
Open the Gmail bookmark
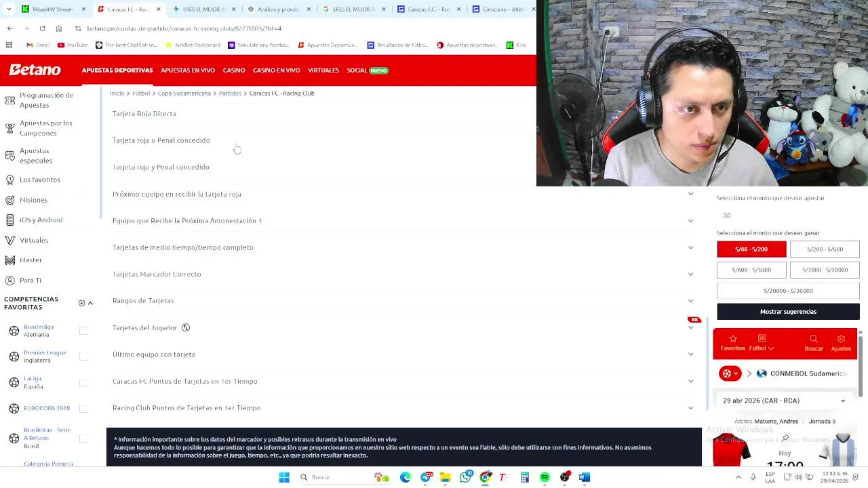point(38,45)
